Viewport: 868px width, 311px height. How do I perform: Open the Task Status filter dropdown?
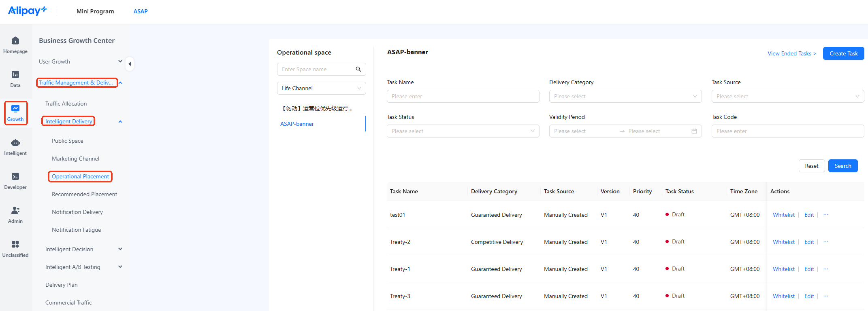pyautogui.click(x=463, y=131)
